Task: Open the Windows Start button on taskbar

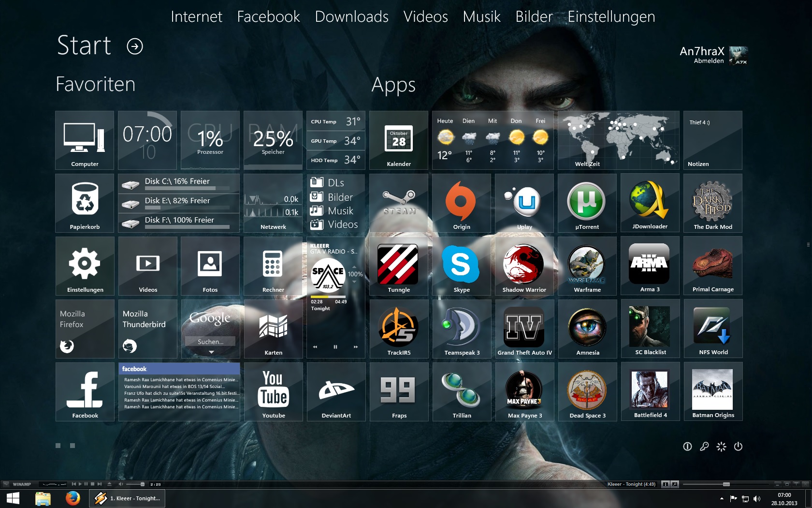Action: (13, 498)
